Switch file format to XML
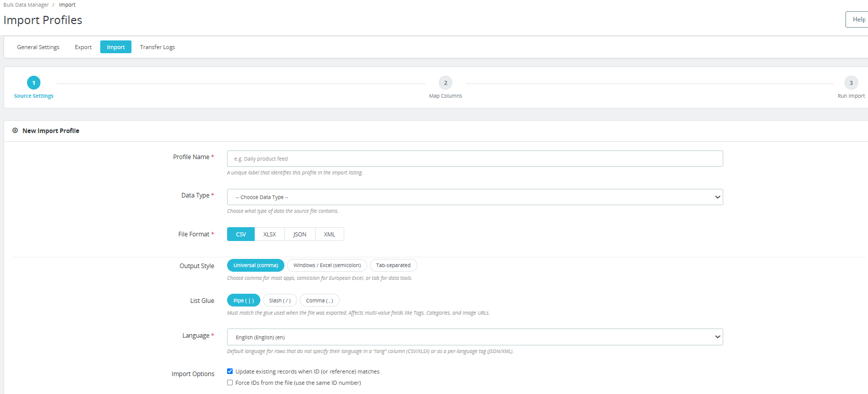868x394 pixels. click(x=329, y=234)
